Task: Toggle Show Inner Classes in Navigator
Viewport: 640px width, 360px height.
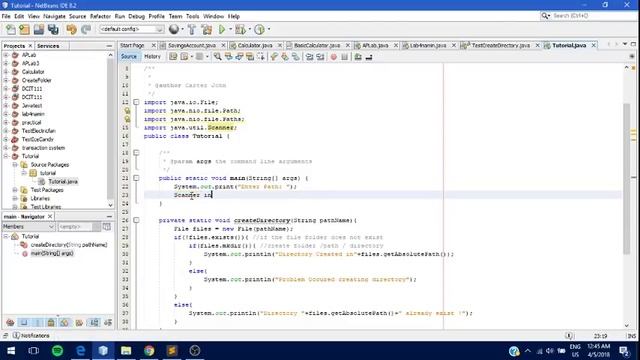Action: pyautogui.click(x=64, y=322)
